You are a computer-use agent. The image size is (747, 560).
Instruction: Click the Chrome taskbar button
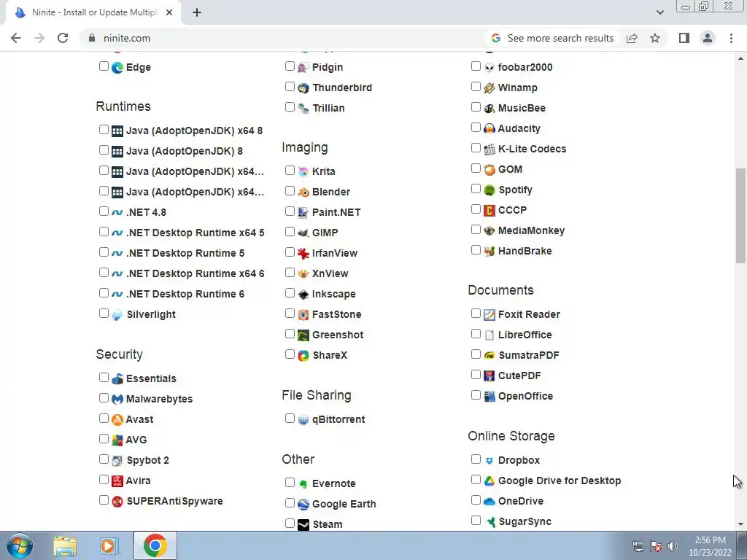(x=155, y=545)
